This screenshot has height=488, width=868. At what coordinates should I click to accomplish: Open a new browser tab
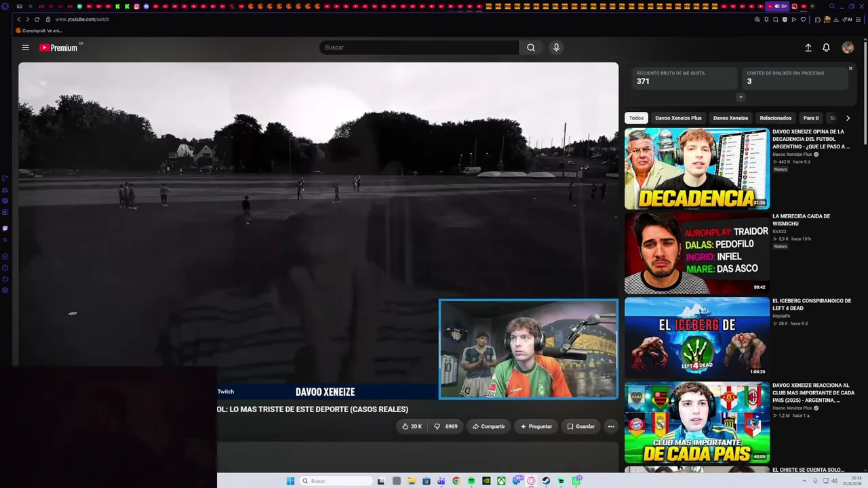click(x=812, y=6)
